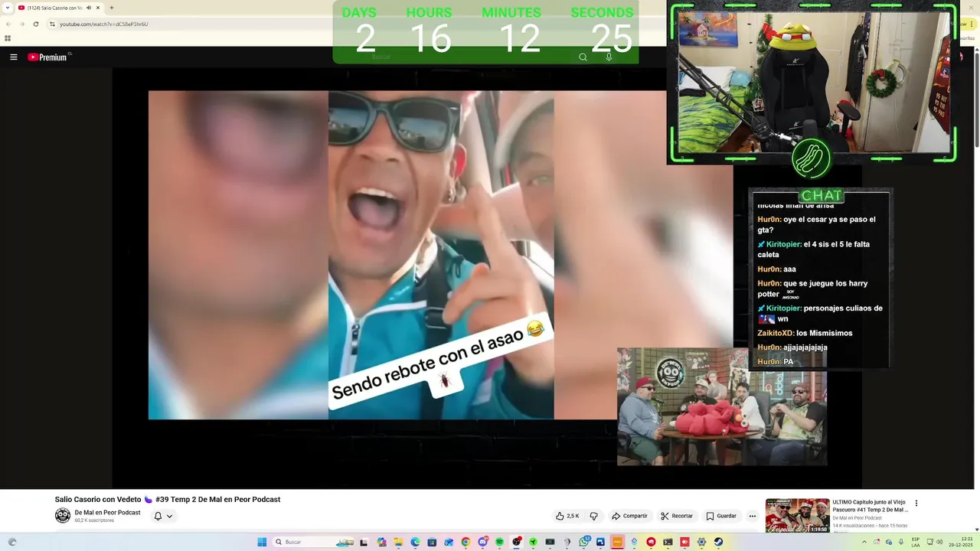Open Task View in the taskbar
980x551 pixels.
click(364, 542)
